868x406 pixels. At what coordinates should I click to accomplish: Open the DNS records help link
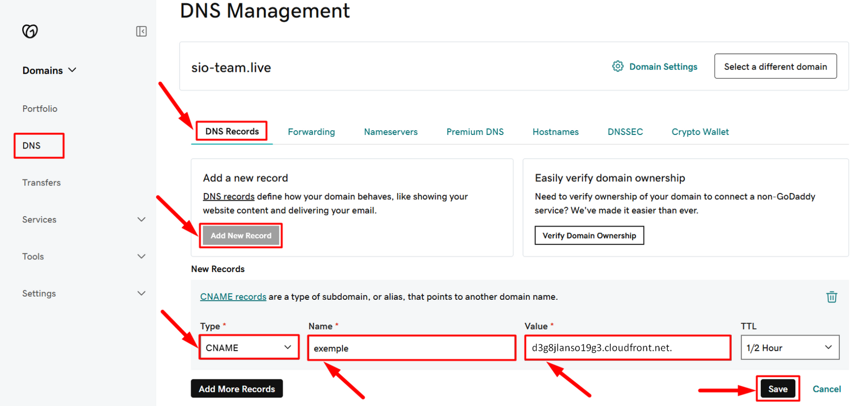228,196
